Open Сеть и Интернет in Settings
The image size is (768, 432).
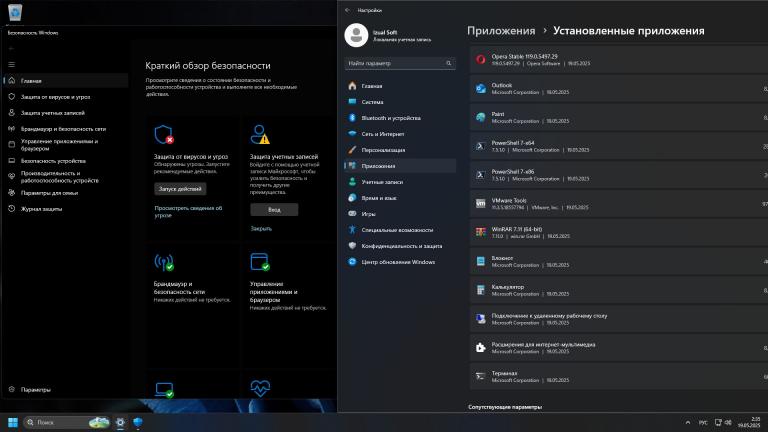coord(400,134)
